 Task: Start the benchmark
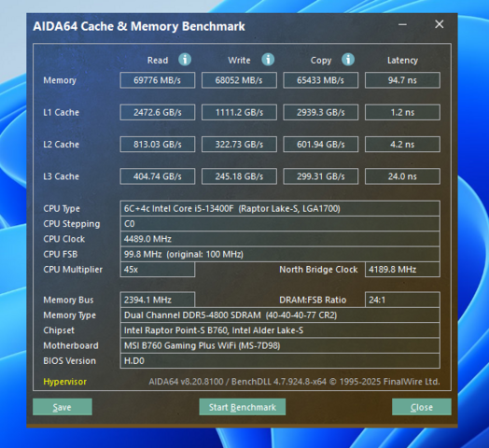pos(243,407)
